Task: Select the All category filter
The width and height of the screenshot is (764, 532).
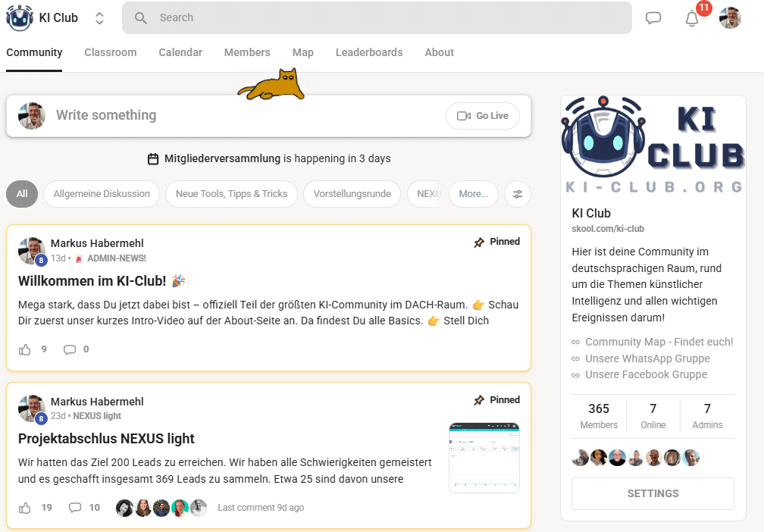Action: (x=22, y=194)
